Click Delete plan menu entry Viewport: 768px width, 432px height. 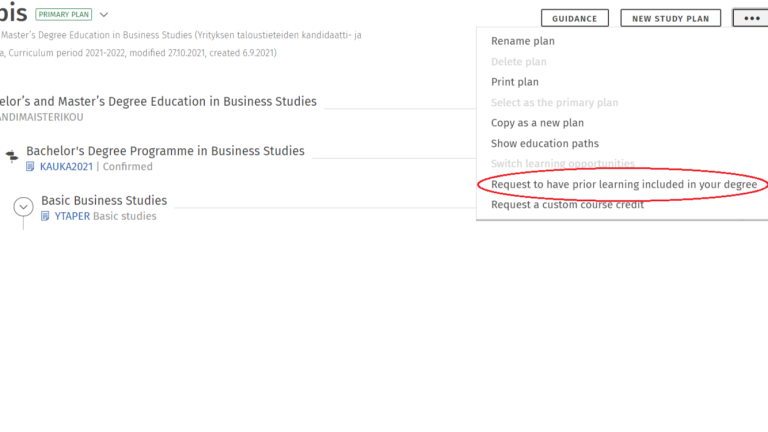click(518, 62)
